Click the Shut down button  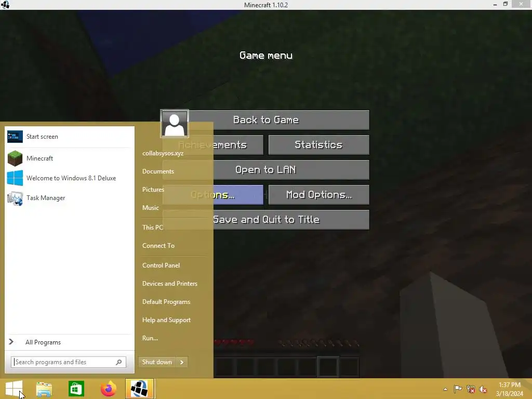pyautogui.click(x=157, y=362)
